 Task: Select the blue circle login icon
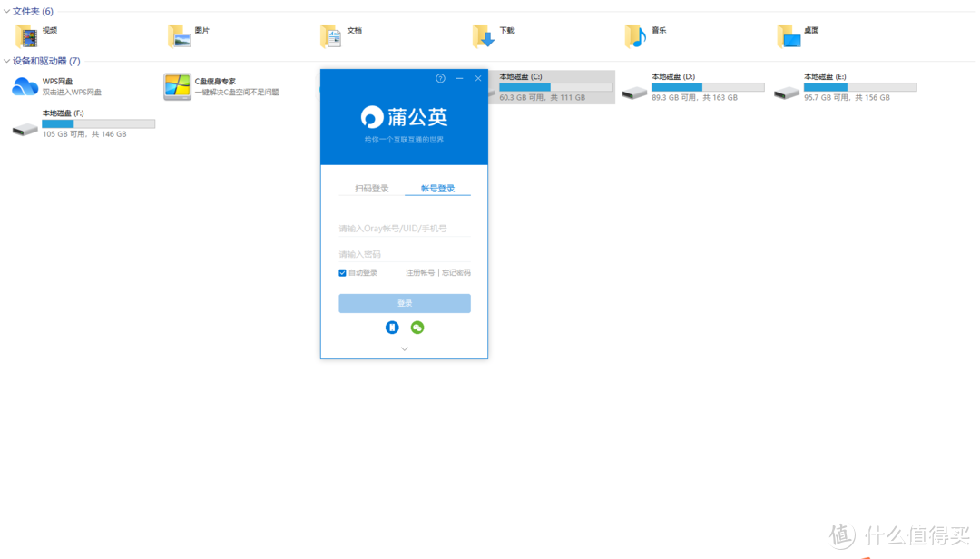pos(392,327)
